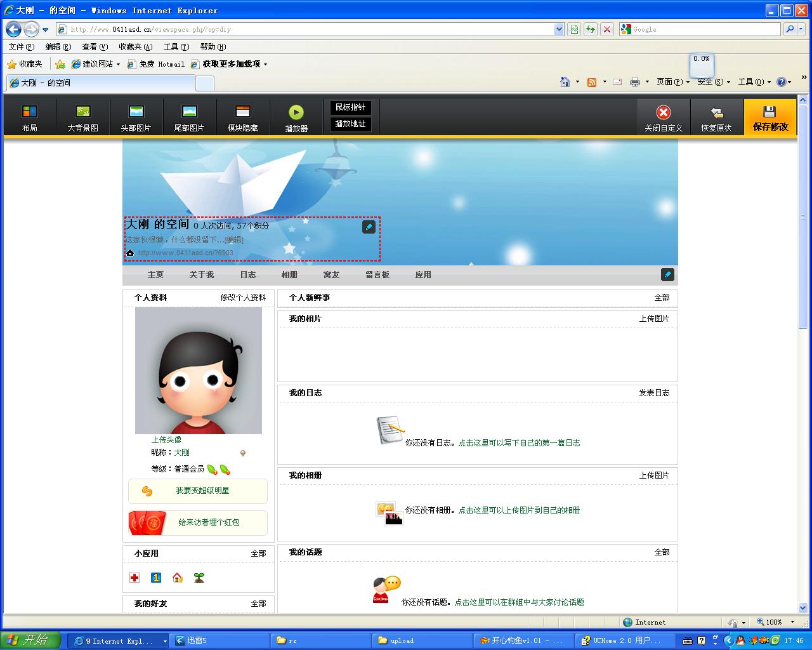Click 点击这里可以写下自己的第一篇日志 link
The width and height of the screenshot is (812, 650).
click(520, 443)
